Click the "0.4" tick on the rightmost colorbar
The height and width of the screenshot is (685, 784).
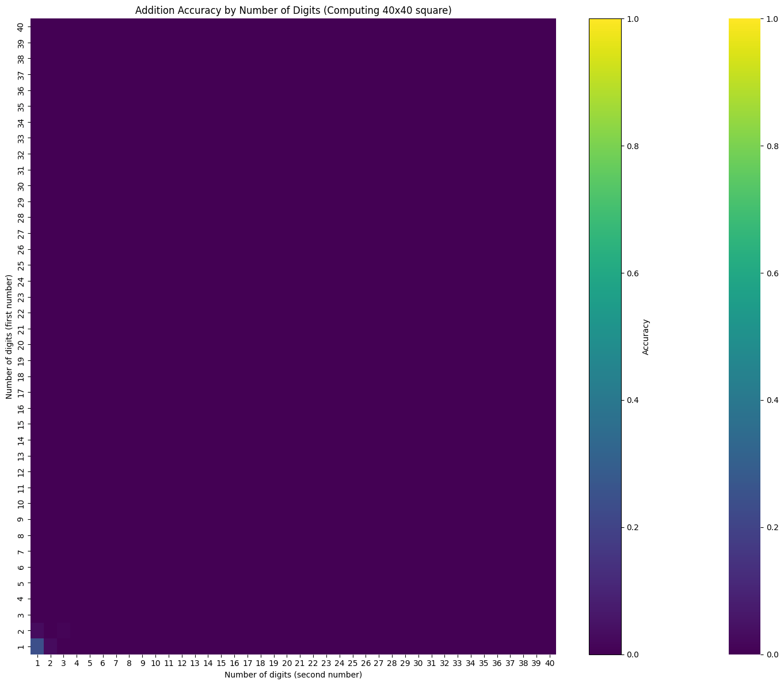771,400
